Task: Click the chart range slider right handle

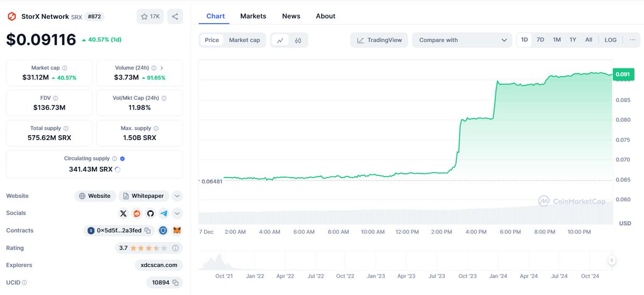Action: click(611, 261)
